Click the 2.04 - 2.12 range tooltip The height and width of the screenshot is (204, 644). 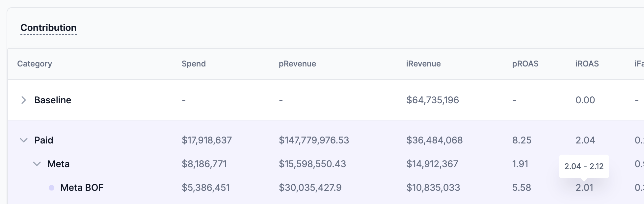584,166
